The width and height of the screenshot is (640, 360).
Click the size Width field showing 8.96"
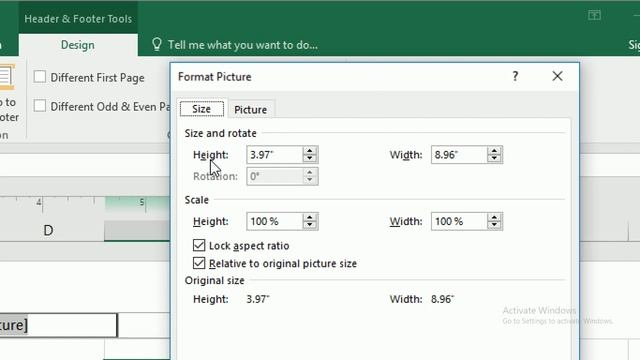coord(459,155)
